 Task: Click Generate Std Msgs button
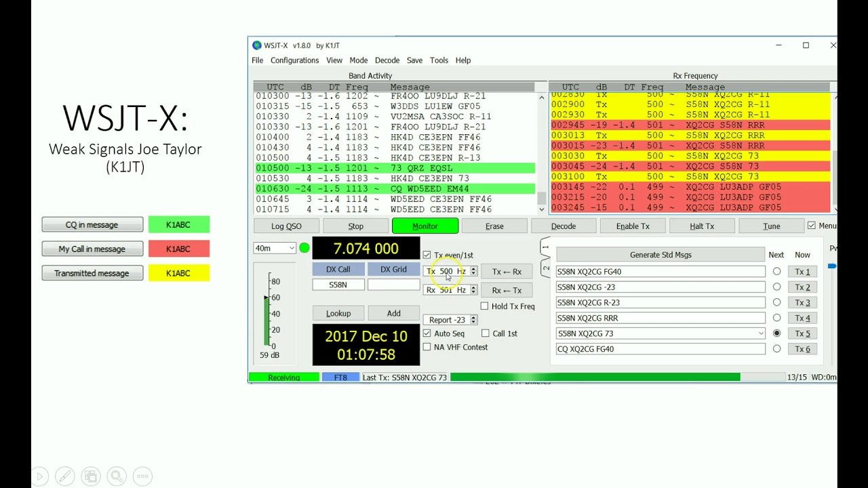coord(660,255)
